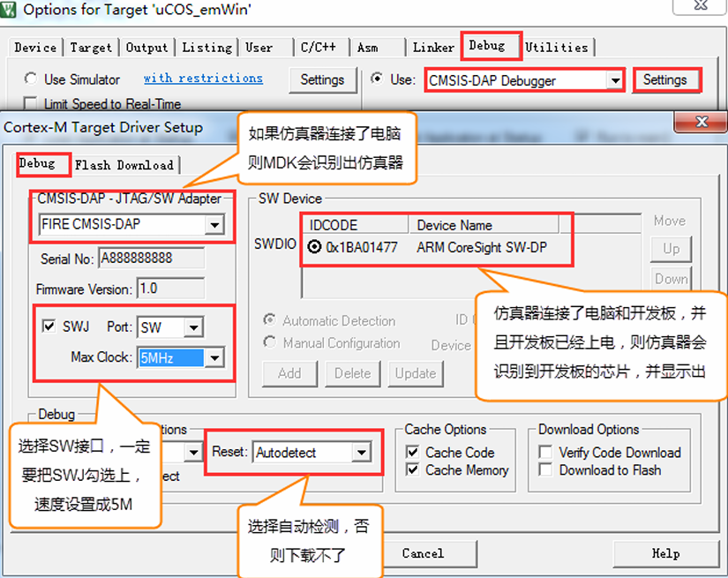Switch to the Target tab
The image size is (728, 578).
tap(91, 48)
